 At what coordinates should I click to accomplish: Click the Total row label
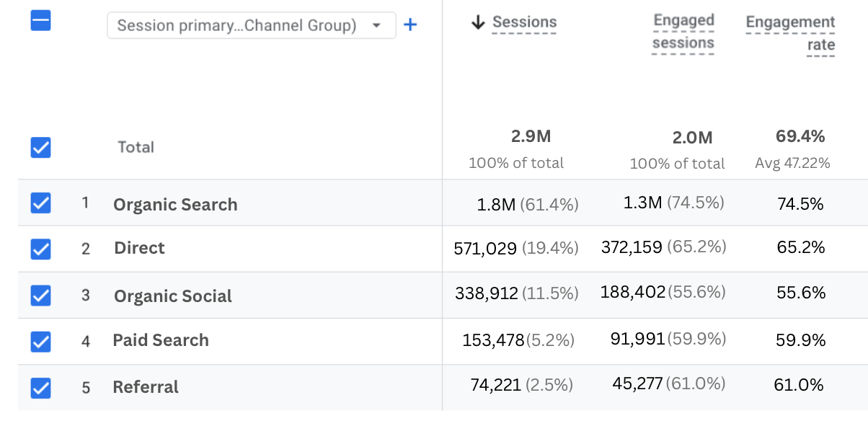[136, 147]
